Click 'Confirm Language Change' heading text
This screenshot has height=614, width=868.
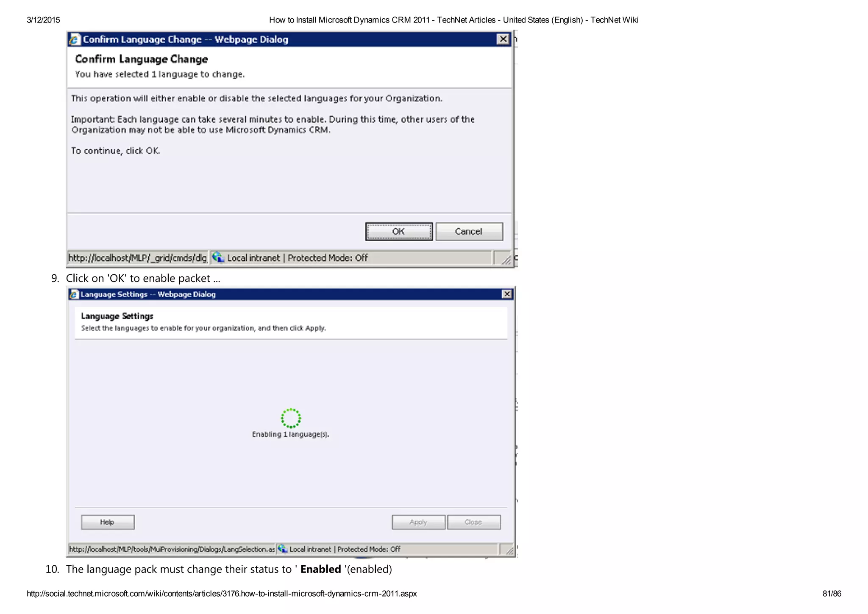[142, 59]
